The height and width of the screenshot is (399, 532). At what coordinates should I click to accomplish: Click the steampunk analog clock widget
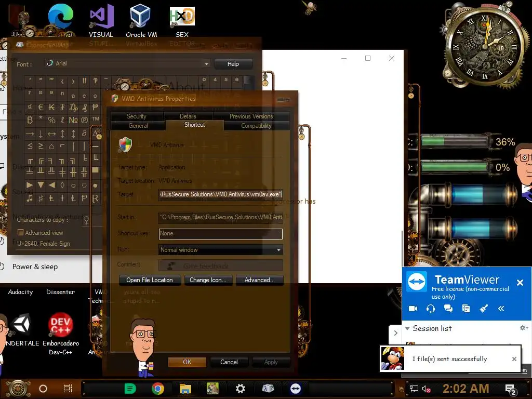[485, 47]
